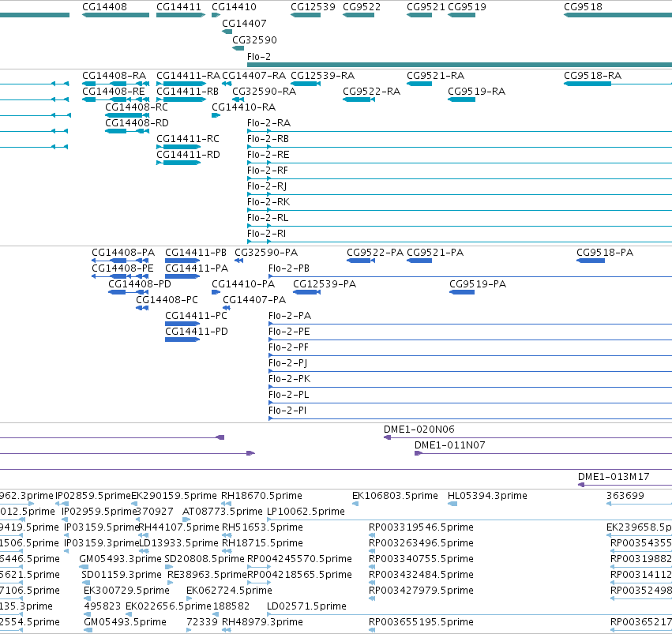Select the CG14411-PD protein label
Image resolution: width=672 pixels, height=634 pixels.
(197, 332)
